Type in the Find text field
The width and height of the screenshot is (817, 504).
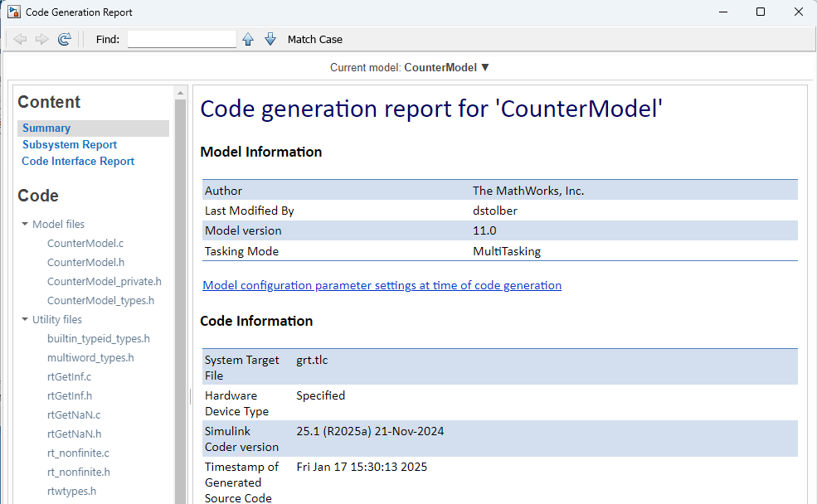182,39
